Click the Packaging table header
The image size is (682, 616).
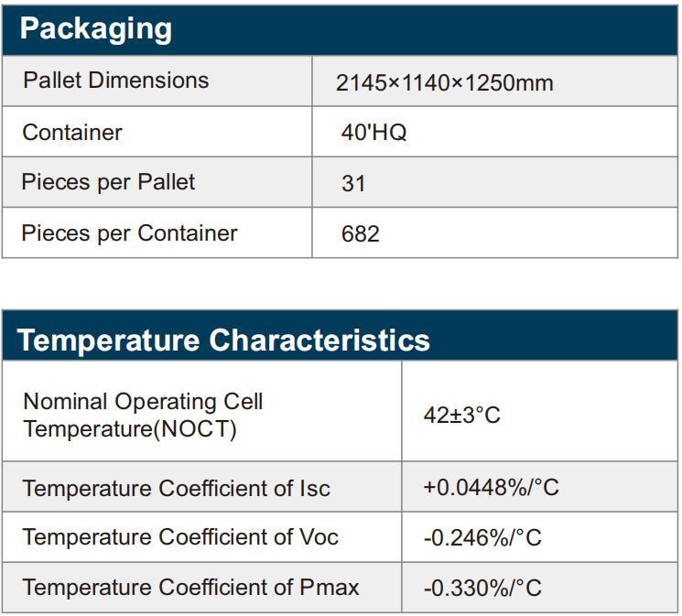coord(96,28)
